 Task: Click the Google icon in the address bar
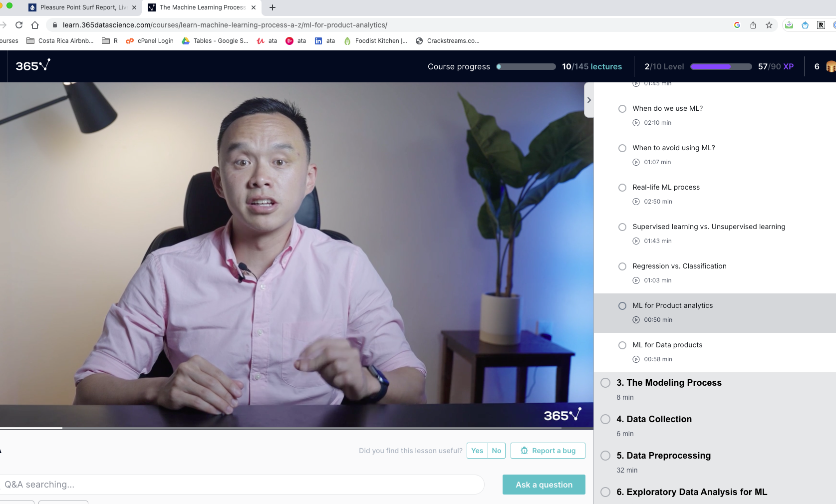[737, 25]
